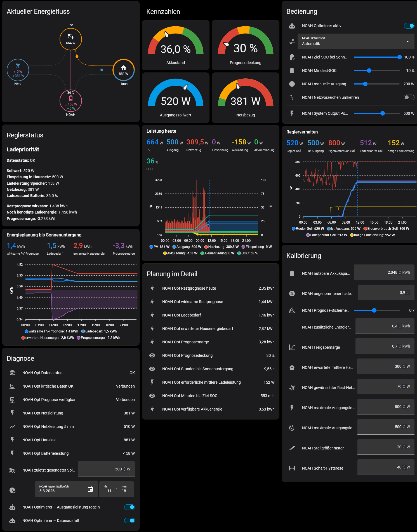
Task: Open the NOAH Betriebsart Automatik dropdown
Action: coord(356,41)
